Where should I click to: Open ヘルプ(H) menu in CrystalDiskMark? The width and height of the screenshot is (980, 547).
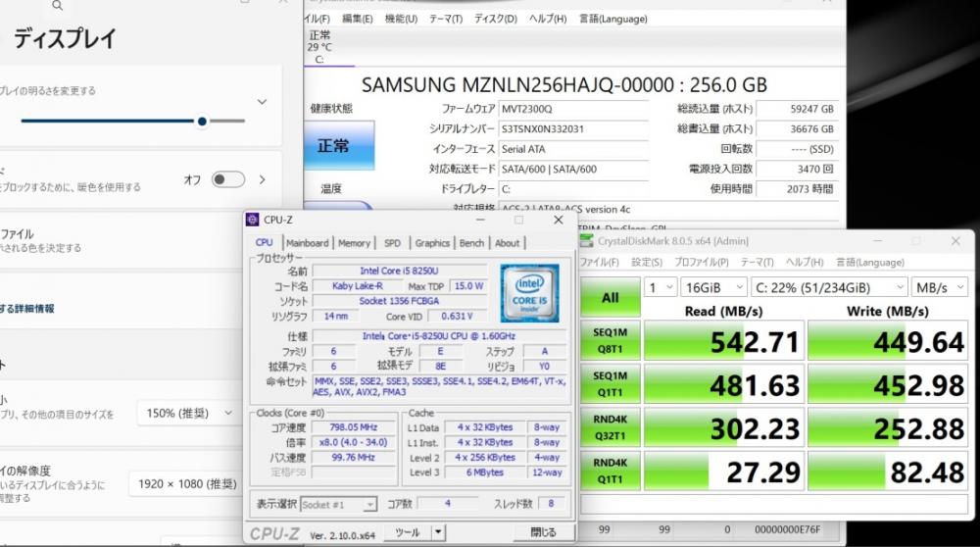[x=805, y=262]
